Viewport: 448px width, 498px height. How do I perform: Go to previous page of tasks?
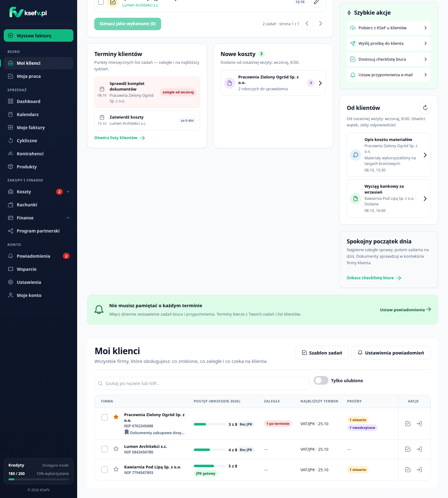coord(307,24)
